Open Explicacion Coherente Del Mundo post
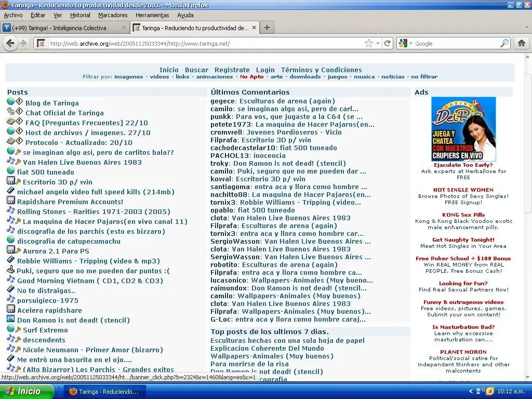 point(267,349)
